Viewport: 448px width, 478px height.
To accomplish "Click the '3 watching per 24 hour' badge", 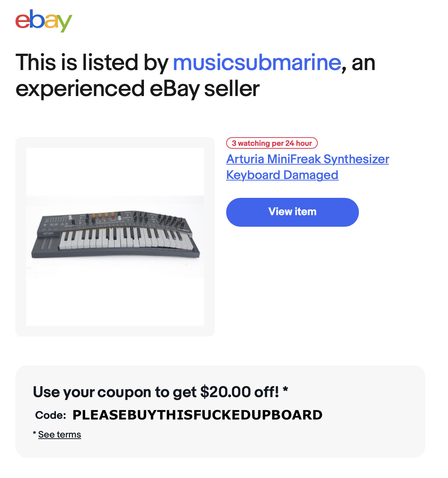I will click(272, 143).
